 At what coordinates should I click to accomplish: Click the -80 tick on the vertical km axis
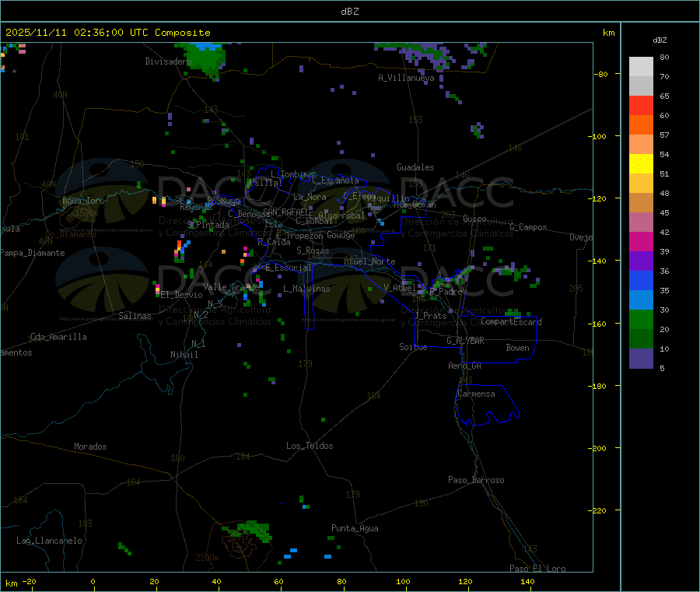click(x=600, y=74)
